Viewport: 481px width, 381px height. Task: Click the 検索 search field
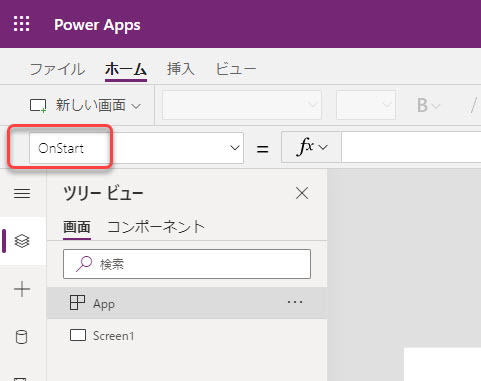click(x=187, y=264)
